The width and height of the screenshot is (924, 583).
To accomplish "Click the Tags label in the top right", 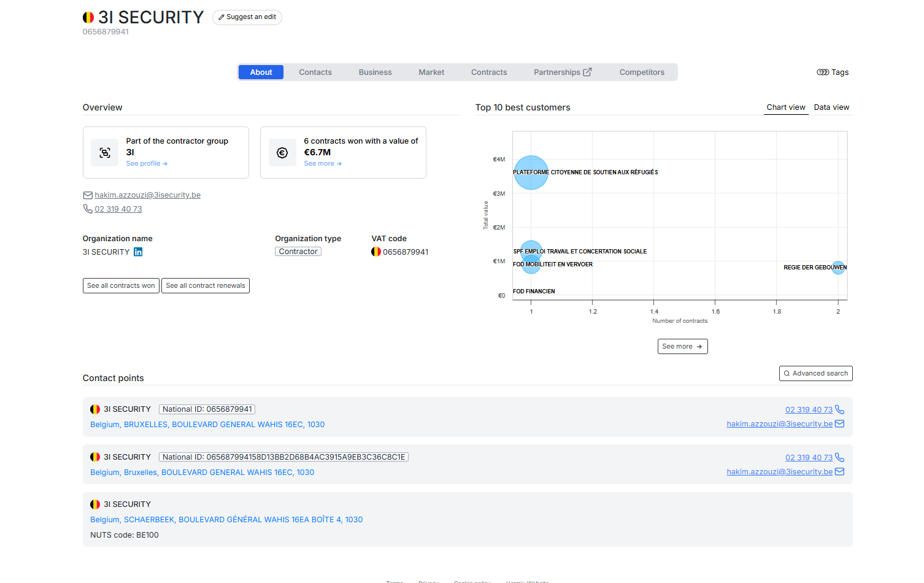I will click(840, 72).
